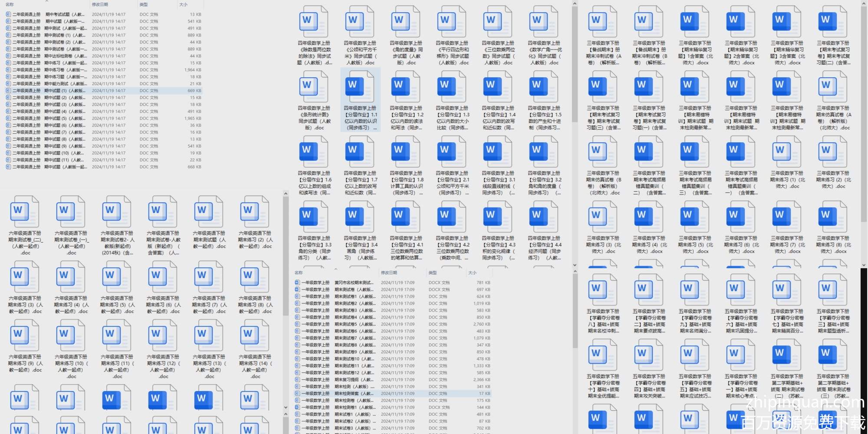Click 名称 column header in 一年级数学 list
This screenshot has width=868, height=434.
[299, 273]
